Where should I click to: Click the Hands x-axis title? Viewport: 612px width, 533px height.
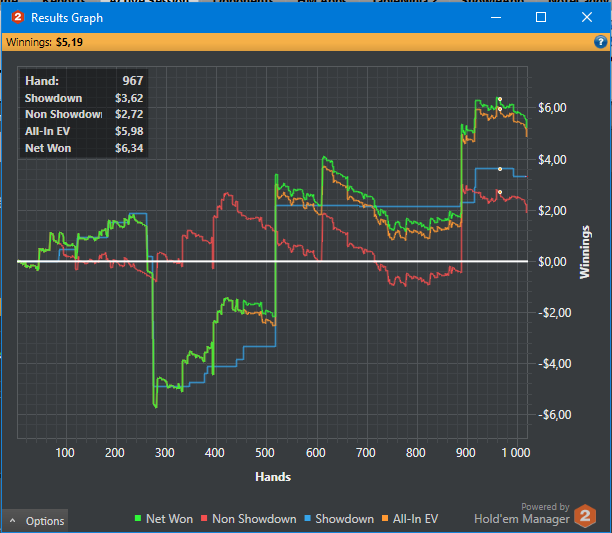(x=272, y=477)
